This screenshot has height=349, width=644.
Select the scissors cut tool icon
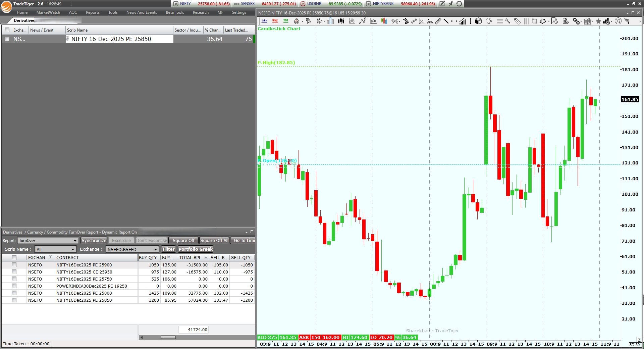395,21
